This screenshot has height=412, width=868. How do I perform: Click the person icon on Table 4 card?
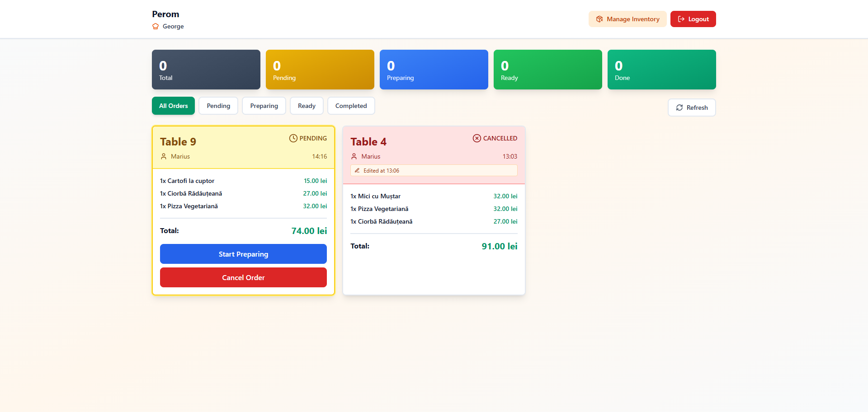[x=354, y=156]
